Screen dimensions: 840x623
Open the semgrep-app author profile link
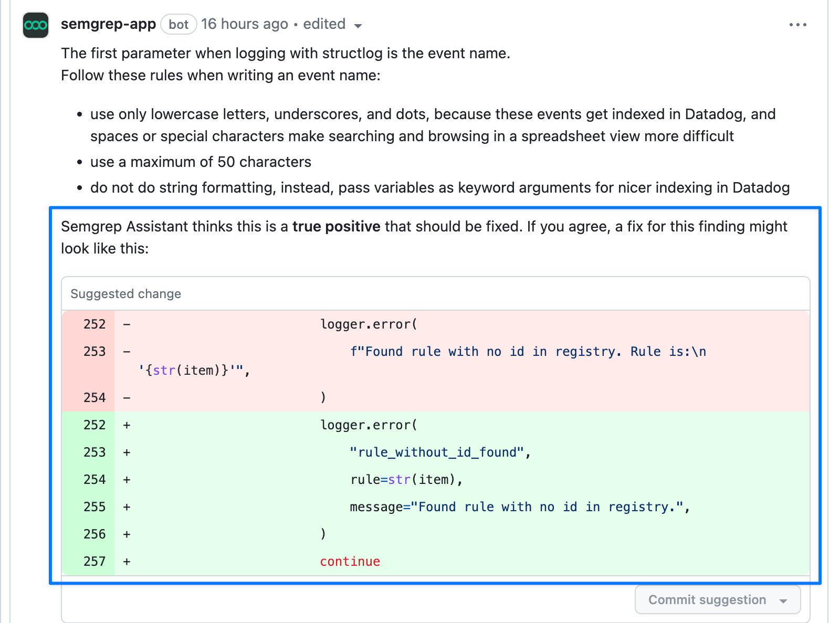pos(108,24)
